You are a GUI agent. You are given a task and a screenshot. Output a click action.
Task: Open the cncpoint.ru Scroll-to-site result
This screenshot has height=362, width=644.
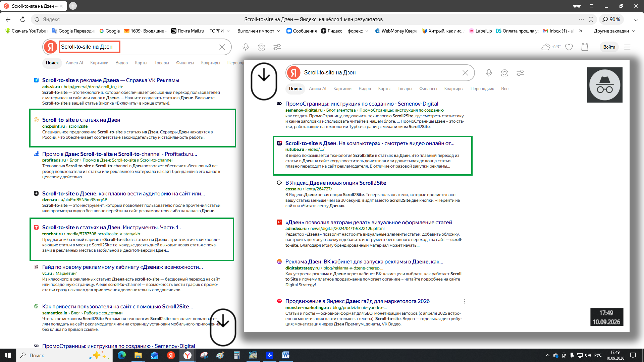point(81,120)
